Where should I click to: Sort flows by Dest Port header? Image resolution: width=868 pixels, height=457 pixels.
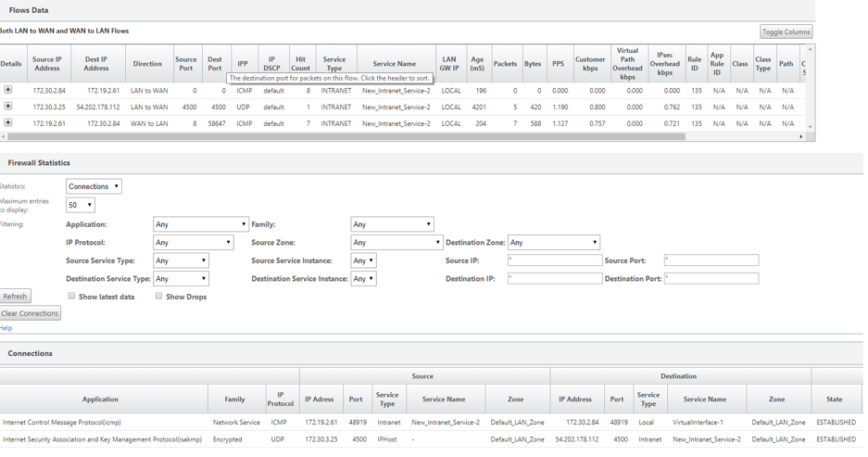pyautogui.click(x=215, y=64)
